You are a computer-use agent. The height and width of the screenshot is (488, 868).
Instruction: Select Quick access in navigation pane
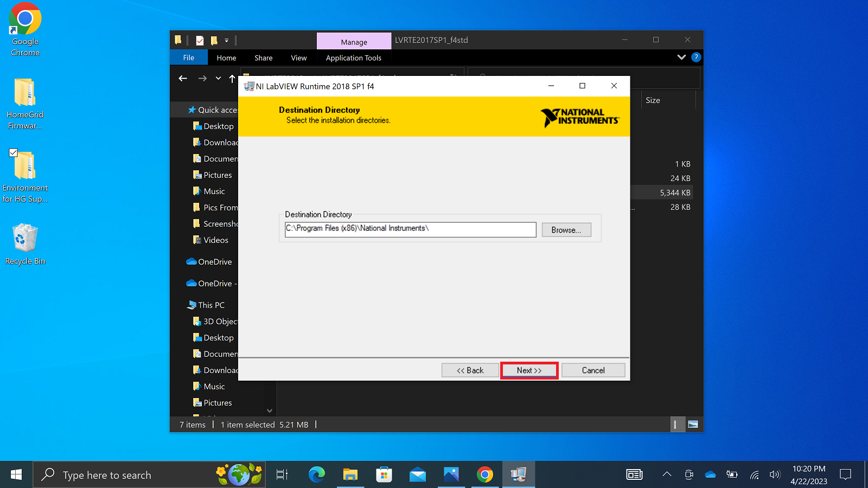point(212,110)
